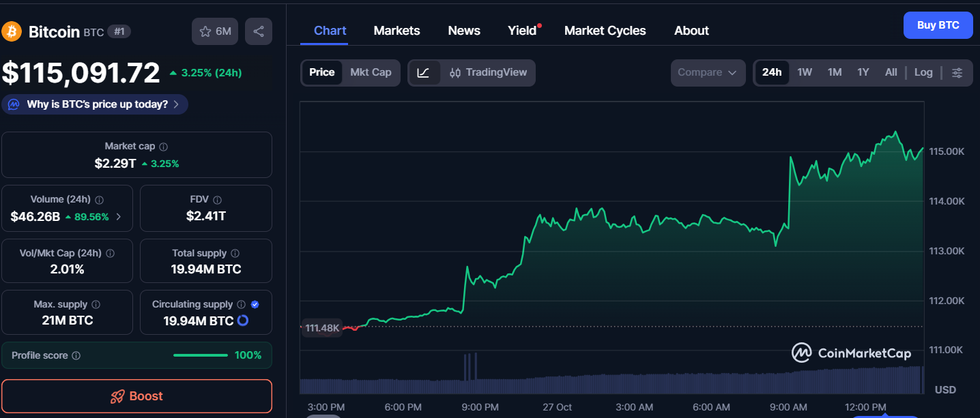980x418 pixels.
Task: Add Bitcoin to watchlist via star button
Action: (x=214, y=31)
